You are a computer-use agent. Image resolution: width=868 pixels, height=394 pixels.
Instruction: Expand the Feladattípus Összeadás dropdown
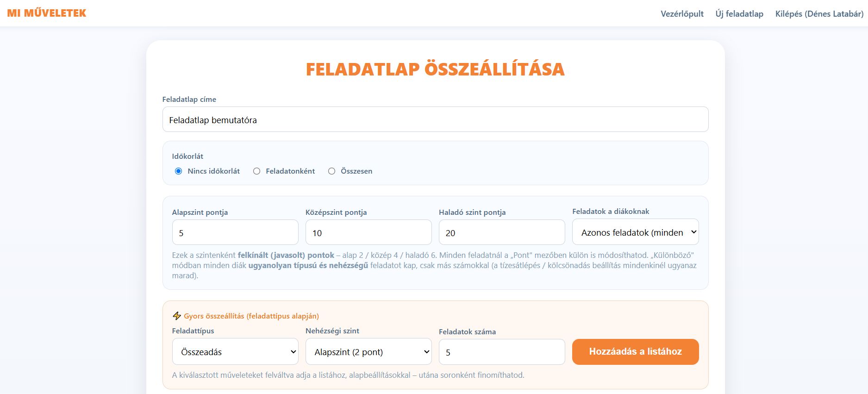coord(235,351)
